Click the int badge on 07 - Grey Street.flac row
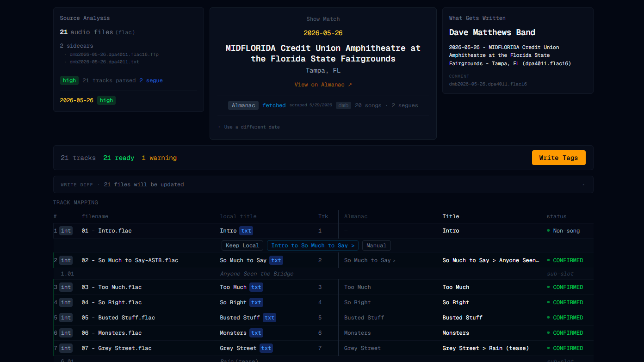This screenshot has width=644, height=362. pos(66,348)
